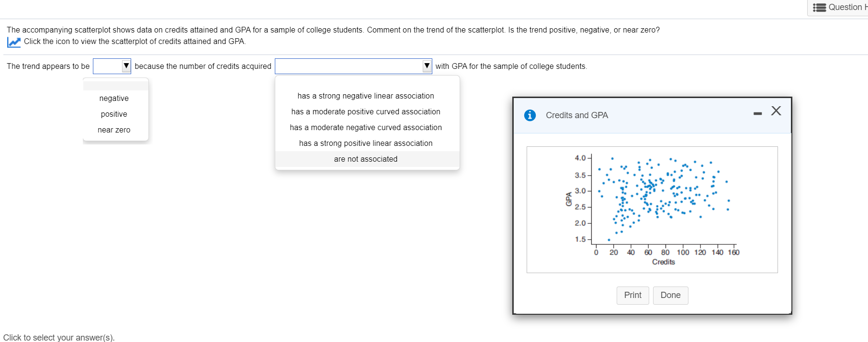Image resolution: width=868 pixels, height=342 pixels.
Task: Choose 'near zero' trend option
Action: point(113,130)
